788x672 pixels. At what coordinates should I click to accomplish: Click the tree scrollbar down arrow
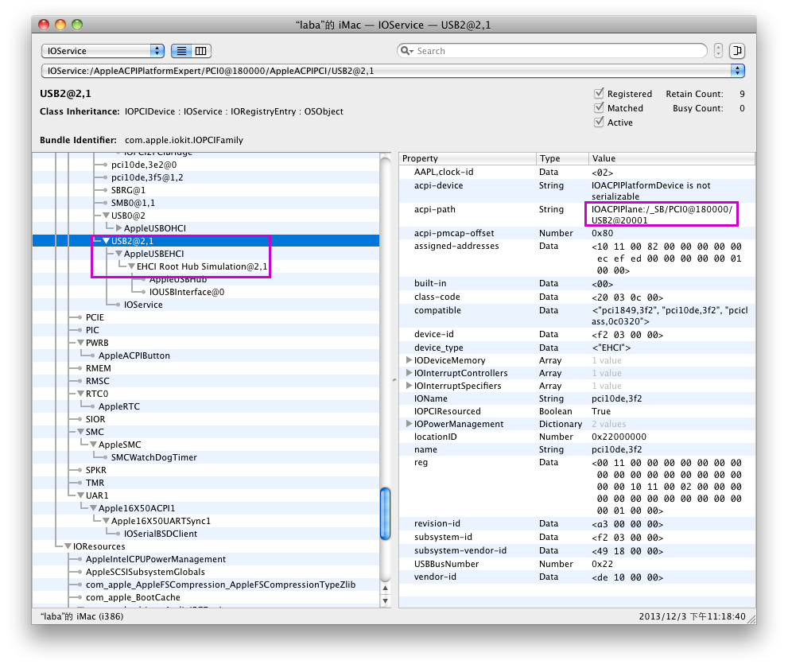(x=386, y=600)
